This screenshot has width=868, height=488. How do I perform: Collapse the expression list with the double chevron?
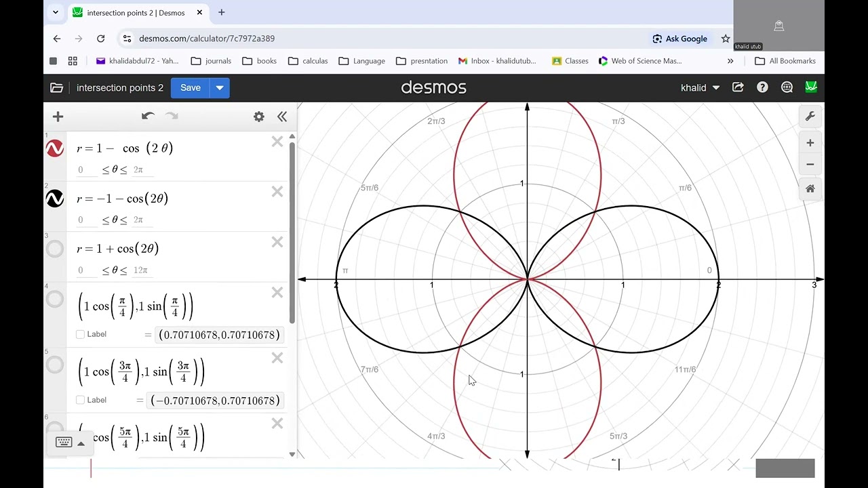tap(282, 117)
